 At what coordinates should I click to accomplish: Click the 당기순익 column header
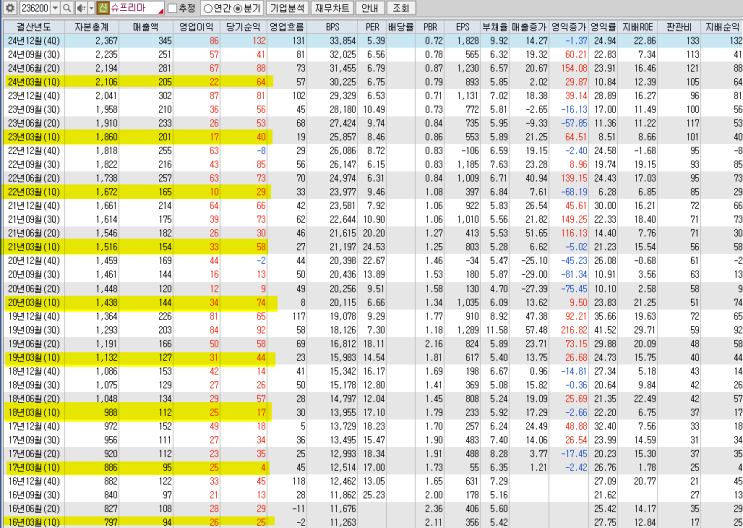pos(244,27)
